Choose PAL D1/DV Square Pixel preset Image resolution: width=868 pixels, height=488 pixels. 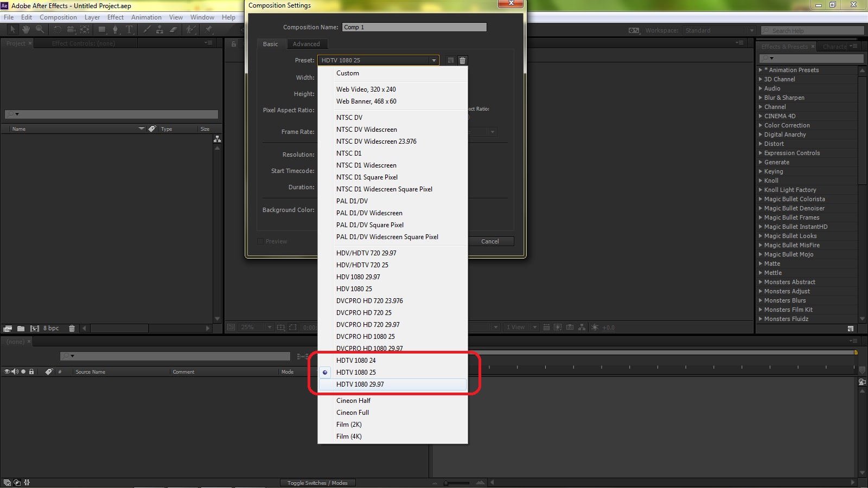[x=393, y=225]
